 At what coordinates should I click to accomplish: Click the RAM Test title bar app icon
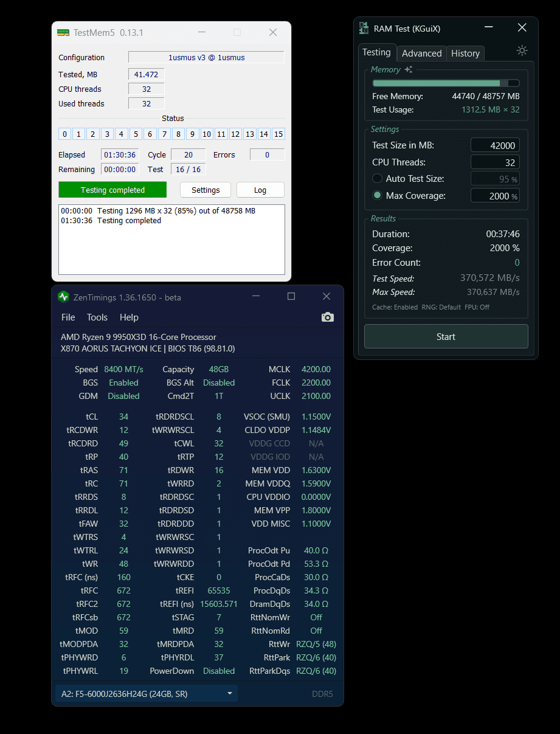(x=364, y=28)
